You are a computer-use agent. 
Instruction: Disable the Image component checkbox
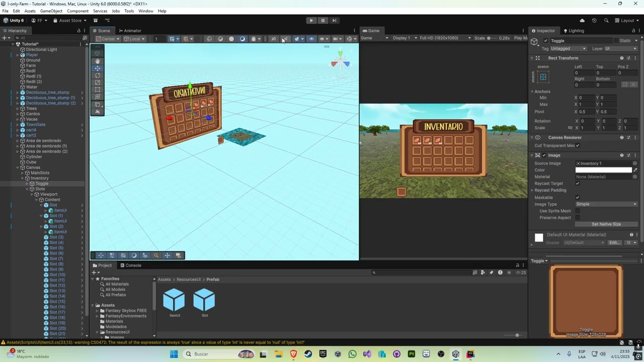(544, 155)
